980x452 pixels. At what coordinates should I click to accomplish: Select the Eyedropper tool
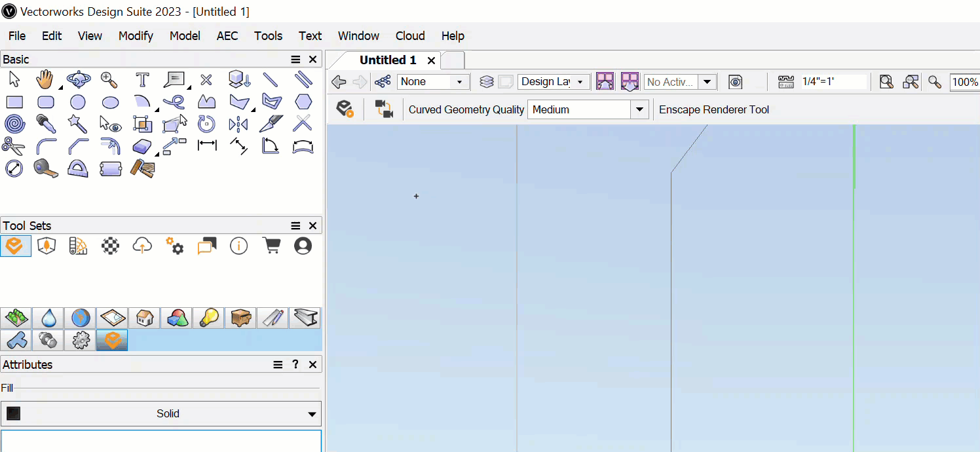click(x=46, y=124)
